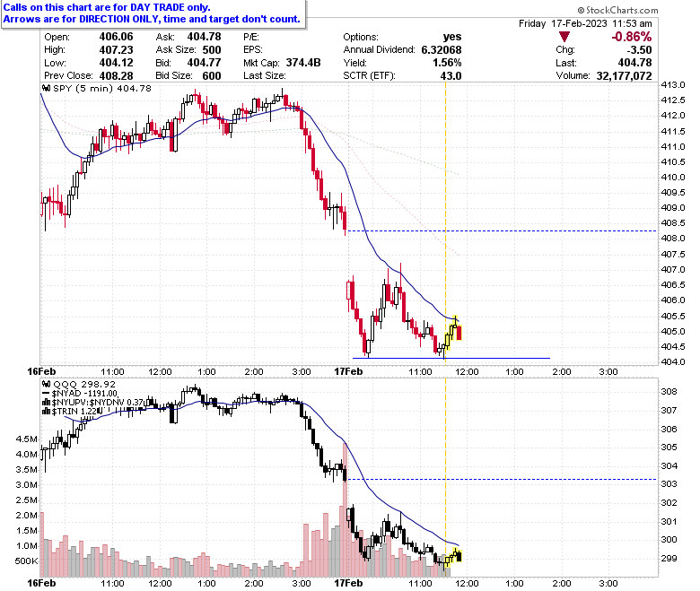Click the SCTR (ETF) value 43.0
This screenshot has height=591, width=700.
coord(451,75)
